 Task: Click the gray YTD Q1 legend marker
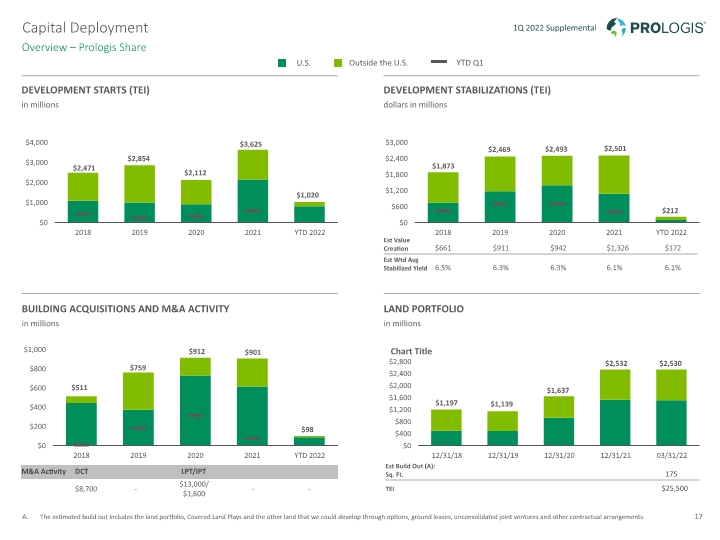439,62
